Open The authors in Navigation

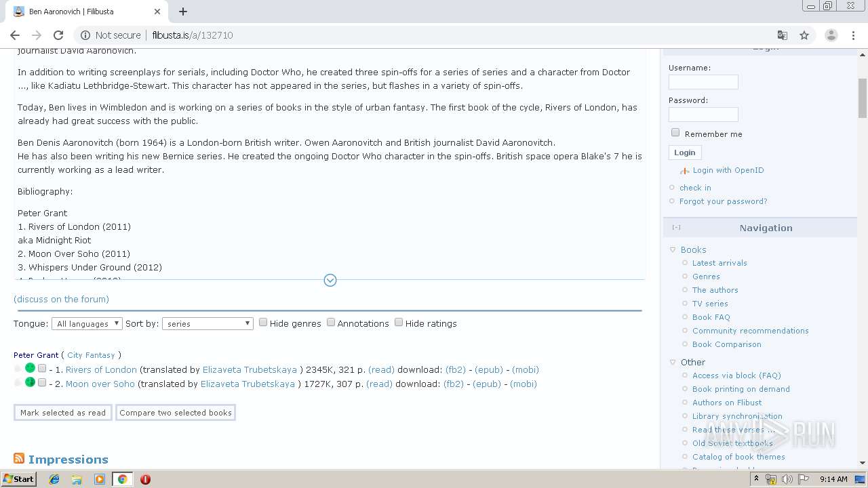tap(715, 290)
